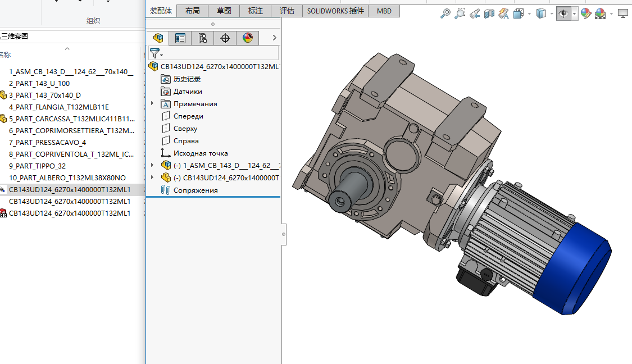Open the feature tree filter dropdown
This screenshot has width=632, height=364.
(156, 53)
